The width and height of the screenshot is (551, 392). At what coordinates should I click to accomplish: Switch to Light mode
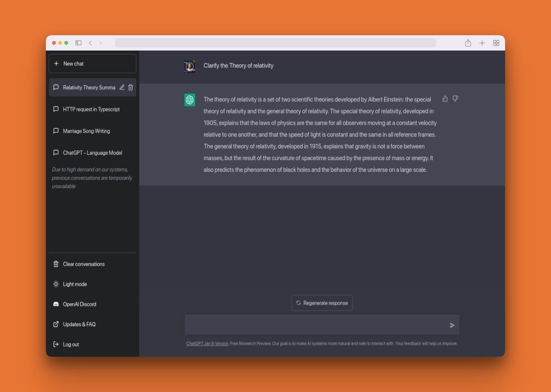pyautogui.click(x=92, y=284)
